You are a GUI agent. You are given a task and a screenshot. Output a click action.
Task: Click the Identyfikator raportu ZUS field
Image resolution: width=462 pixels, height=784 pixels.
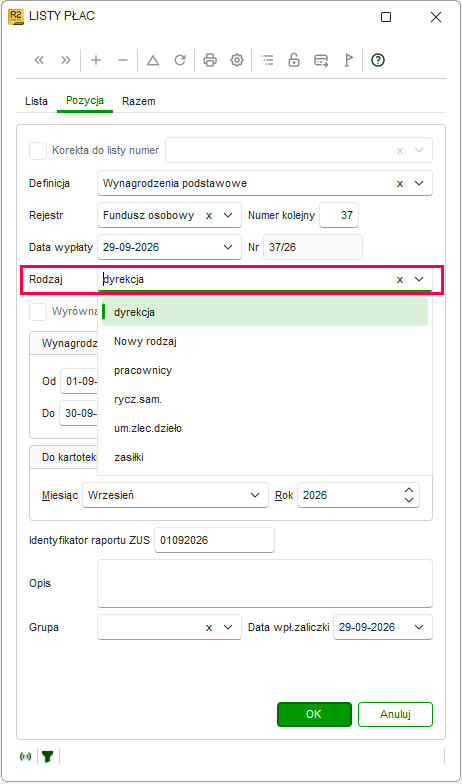point(214,540)
